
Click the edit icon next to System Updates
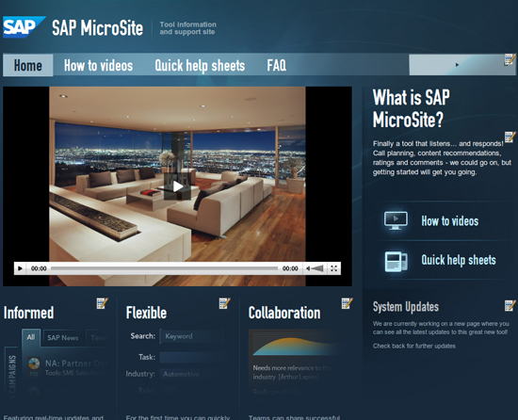point(510,305)
